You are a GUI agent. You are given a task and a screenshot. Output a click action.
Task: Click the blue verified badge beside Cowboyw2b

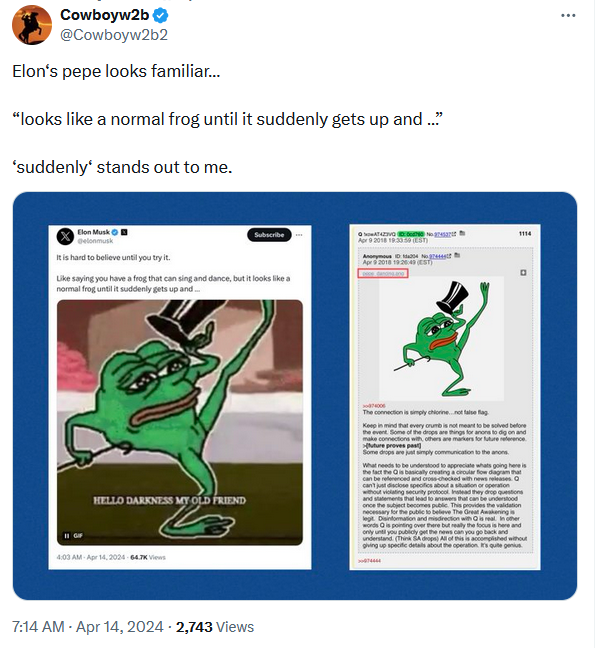[x=161, y=15]
